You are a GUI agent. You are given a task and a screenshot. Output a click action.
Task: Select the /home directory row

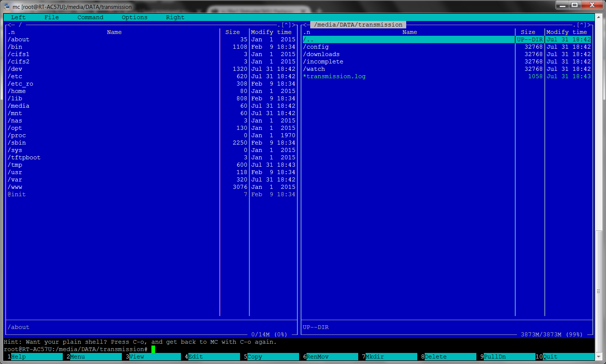coord(151,91)
